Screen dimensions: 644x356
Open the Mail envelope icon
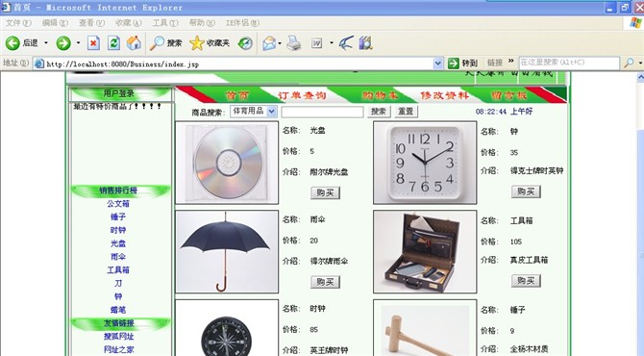click(269, 42)
